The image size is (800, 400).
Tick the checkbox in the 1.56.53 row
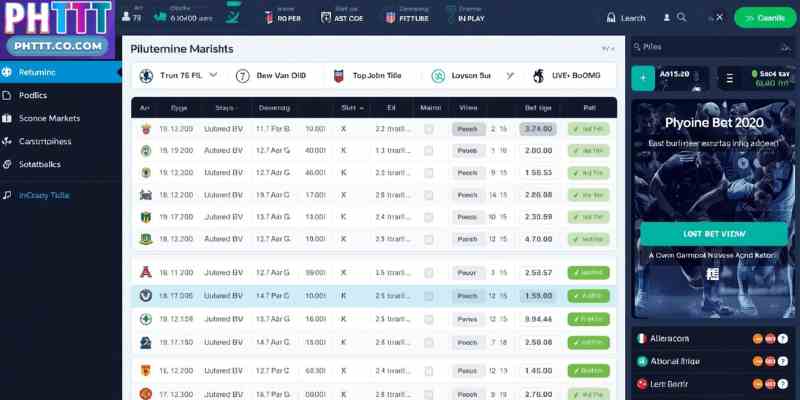(429, 173)
